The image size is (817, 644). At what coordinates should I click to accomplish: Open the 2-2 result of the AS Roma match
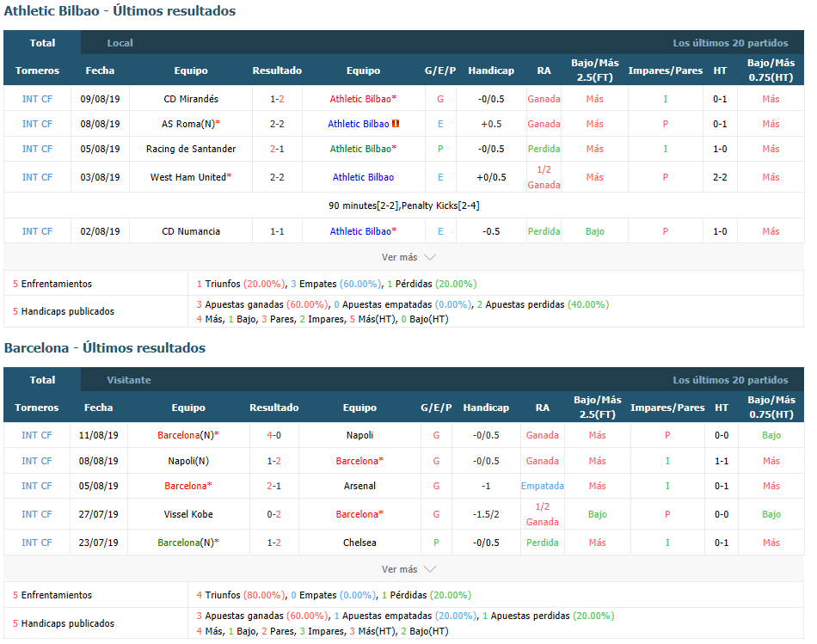point(277,124)
